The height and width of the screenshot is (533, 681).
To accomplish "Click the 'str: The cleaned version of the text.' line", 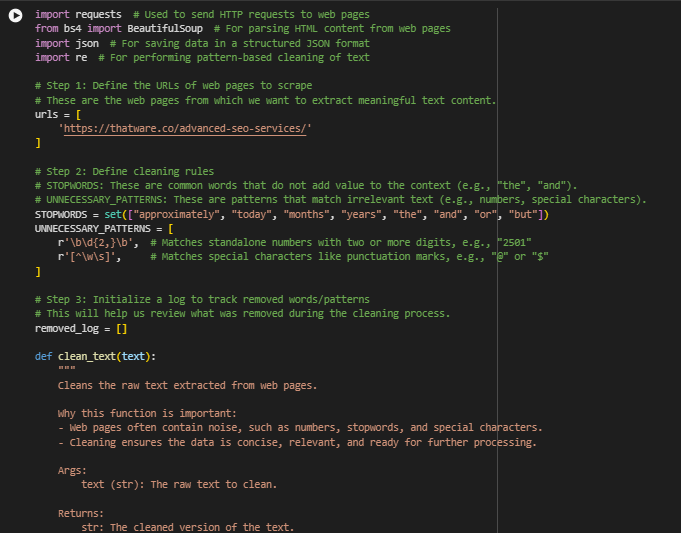I will (x=188, y=527).
